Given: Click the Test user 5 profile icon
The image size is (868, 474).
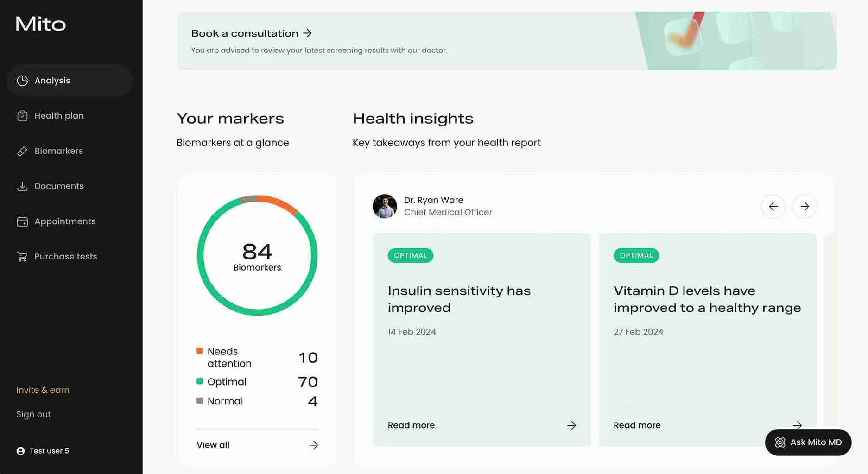Looking at the screenshot, I should click(x=21, y=451).
